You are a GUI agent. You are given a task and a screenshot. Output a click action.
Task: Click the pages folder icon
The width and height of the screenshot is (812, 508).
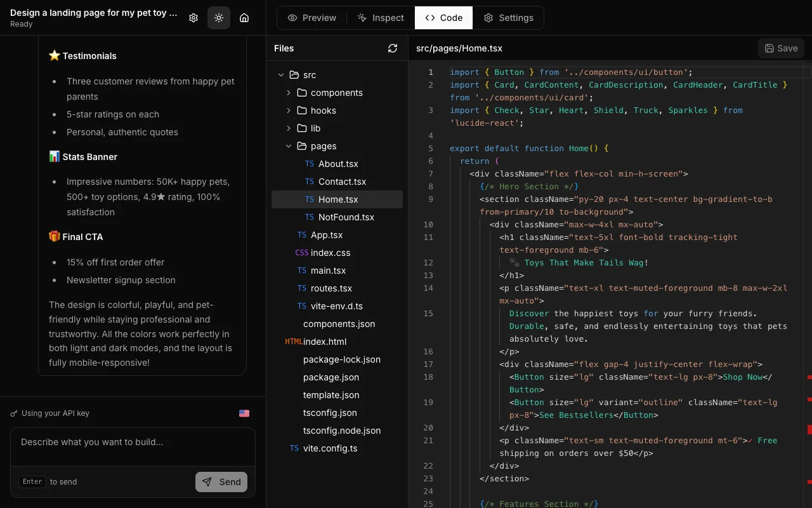(x=301, y=146)
